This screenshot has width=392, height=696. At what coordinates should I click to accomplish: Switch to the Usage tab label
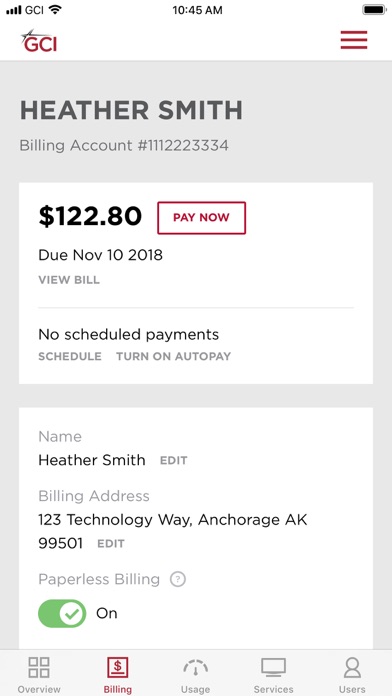(x=195, y=689)
